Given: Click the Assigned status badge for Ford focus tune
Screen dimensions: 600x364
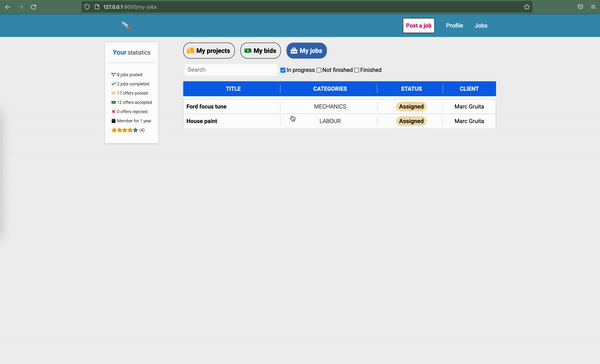Looking at the screenshot, I should coord(411,106).
